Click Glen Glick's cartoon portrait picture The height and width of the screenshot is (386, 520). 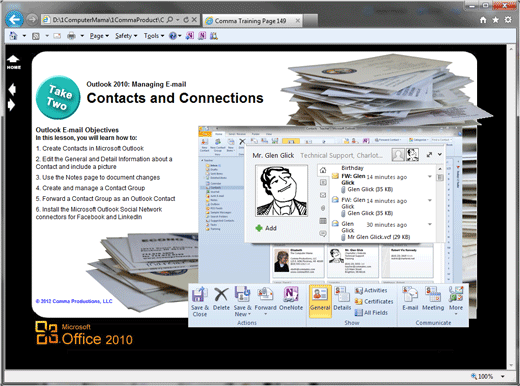click(281, 191)
